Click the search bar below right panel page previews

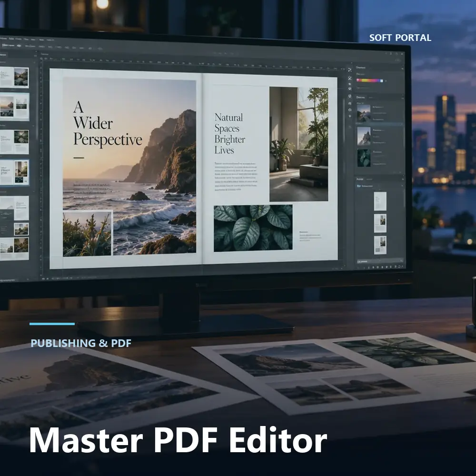380,261
